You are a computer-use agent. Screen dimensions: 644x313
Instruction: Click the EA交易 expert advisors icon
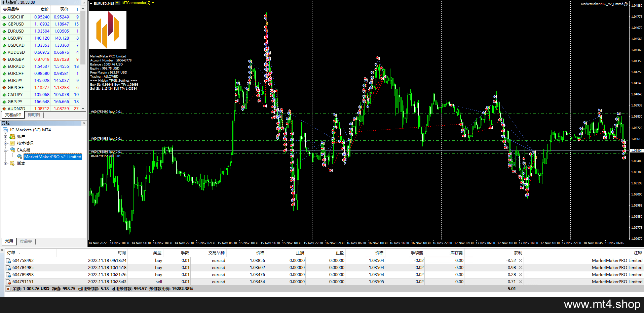tap(12, 150)
